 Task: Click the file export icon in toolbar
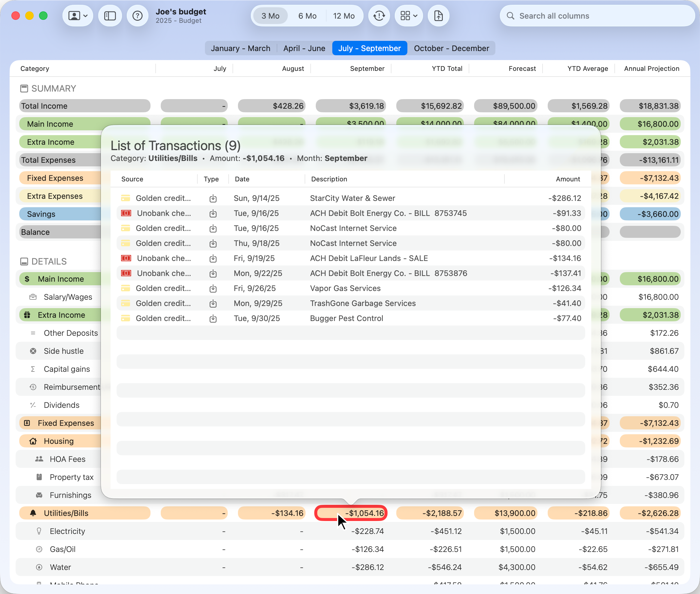tap(438, 16)
